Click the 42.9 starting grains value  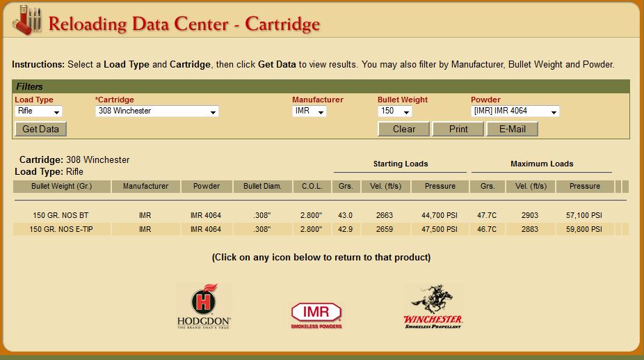(x=345, y=229)
